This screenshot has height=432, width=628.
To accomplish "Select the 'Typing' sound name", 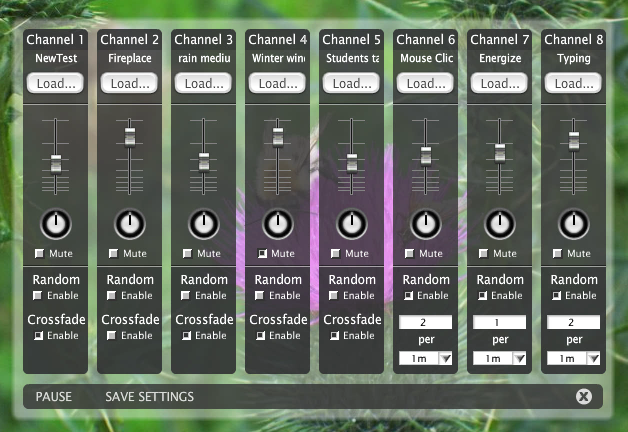I will 574,59.
